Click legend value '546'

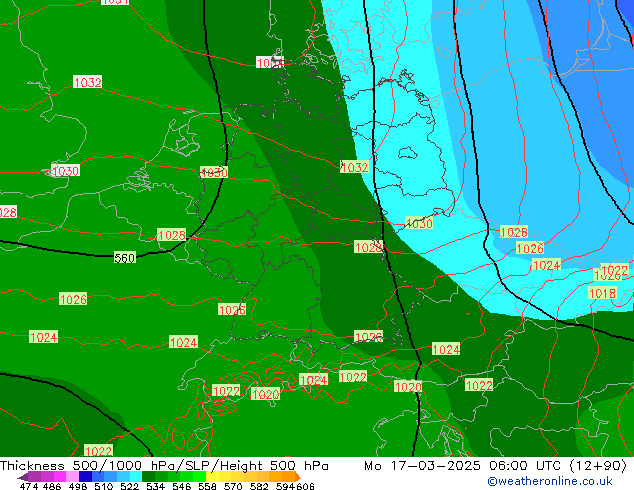(182, 486)
